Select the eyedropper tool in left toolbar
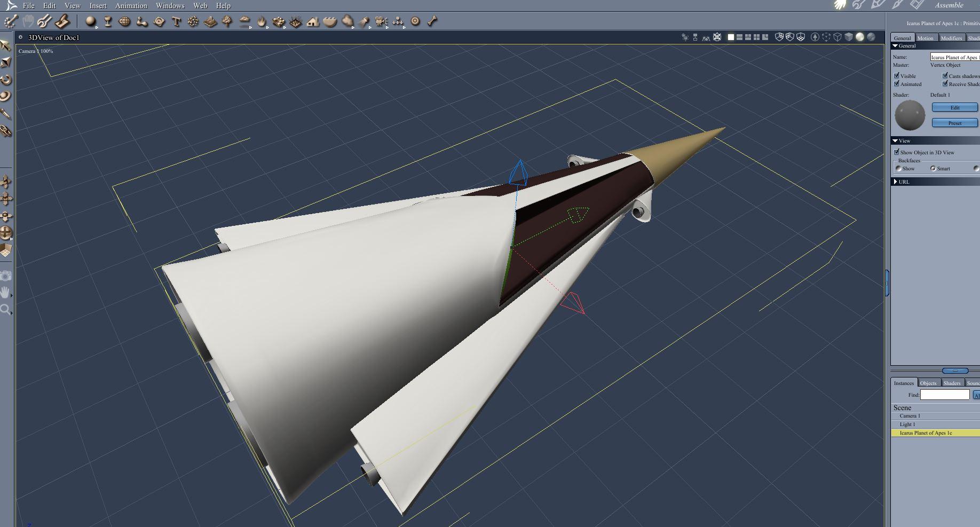 pyautogui.click(x=5, y=114)
